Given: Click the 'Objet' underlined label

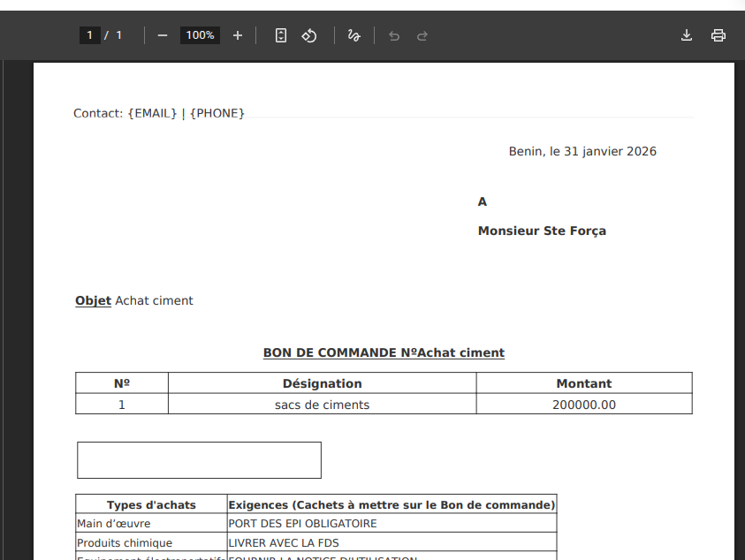Looking at the screenshot, I should (x=93, y=300).
